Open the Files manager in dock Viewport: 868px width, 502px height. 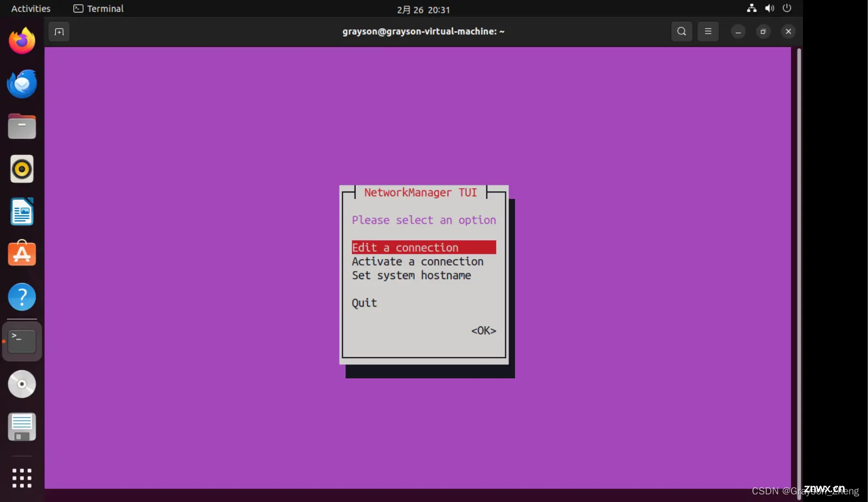[x=22, y=126]
